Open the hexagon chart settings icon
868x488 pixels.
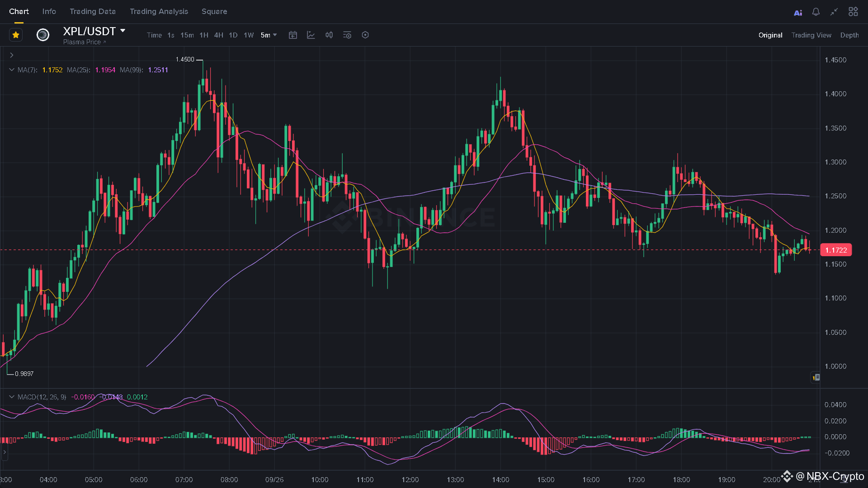tap(365, 35)
